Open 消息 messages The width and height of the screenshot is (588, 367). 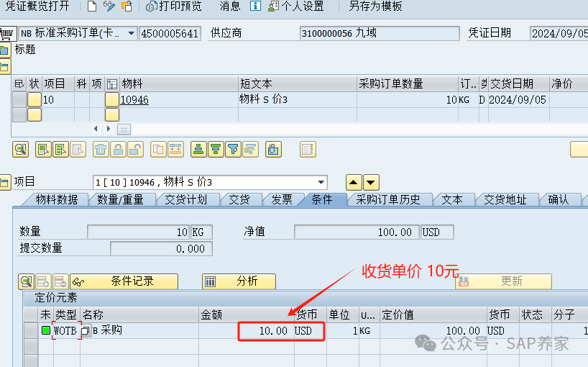pos(230,6)
